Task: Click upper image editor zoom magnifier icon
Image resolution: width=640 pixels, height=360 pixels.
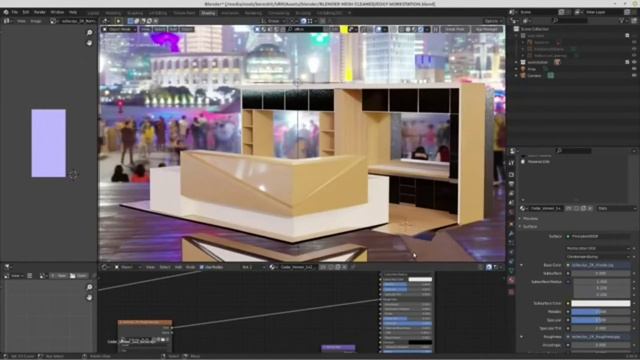Action: 89,33
